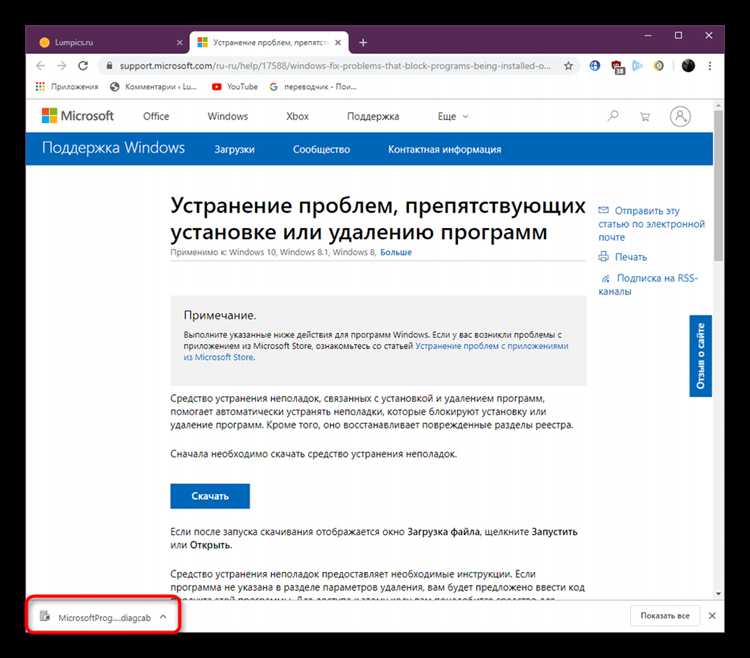Expand download item options chevron

point(163,617)
